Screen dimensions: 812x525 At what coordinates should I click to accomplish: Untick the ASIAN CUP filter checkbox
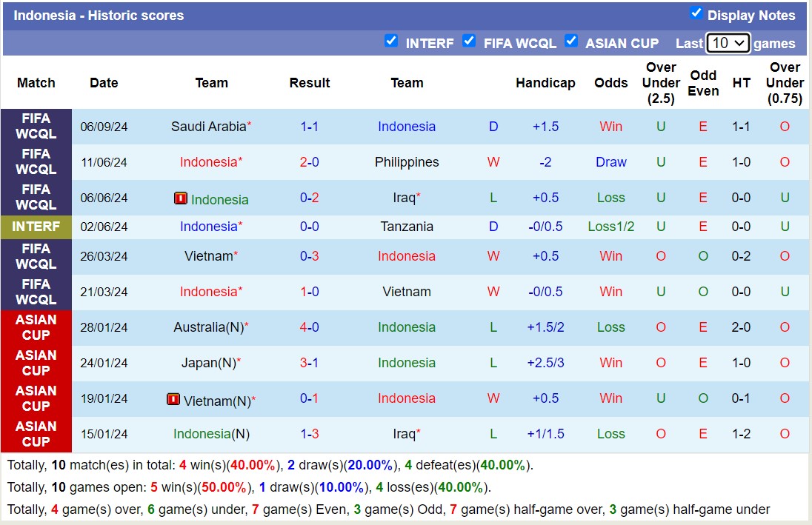[571, 41]
